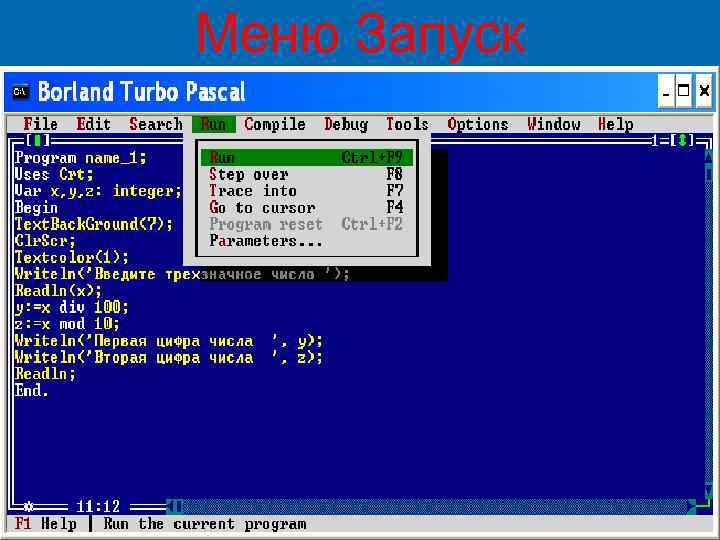Click the horizontal scrollbar left arrow
Image resolution: width=720 pixels, height=540 pixels.
click(x=170, y=506)
